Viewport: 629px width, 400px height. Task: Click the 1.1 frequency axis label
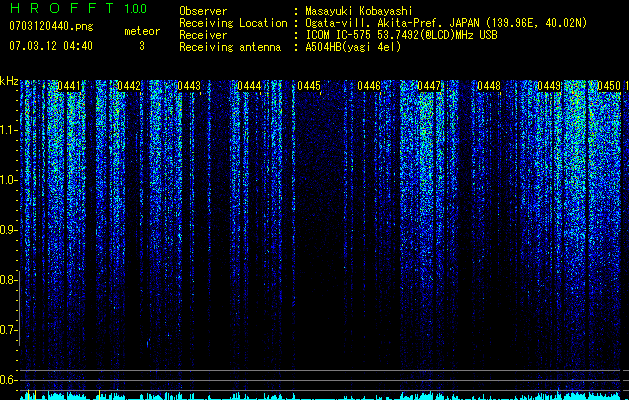[8, 130]
